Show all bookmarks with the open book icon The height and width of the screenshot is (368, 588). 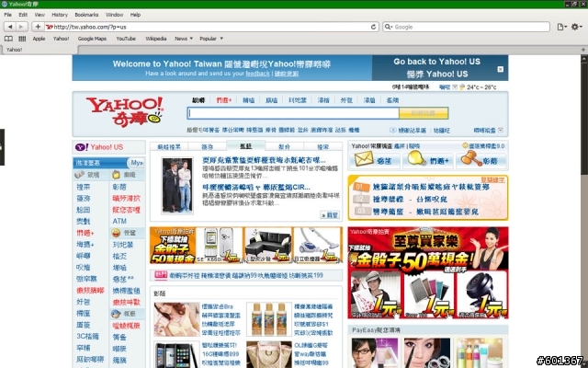pos(8,39)
